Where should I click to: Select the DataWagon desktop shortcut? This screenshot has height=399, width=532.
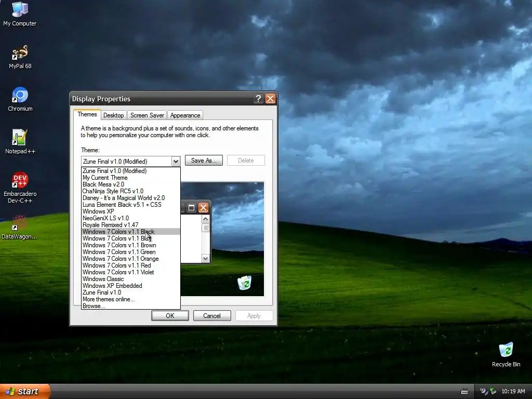[19, 227]
